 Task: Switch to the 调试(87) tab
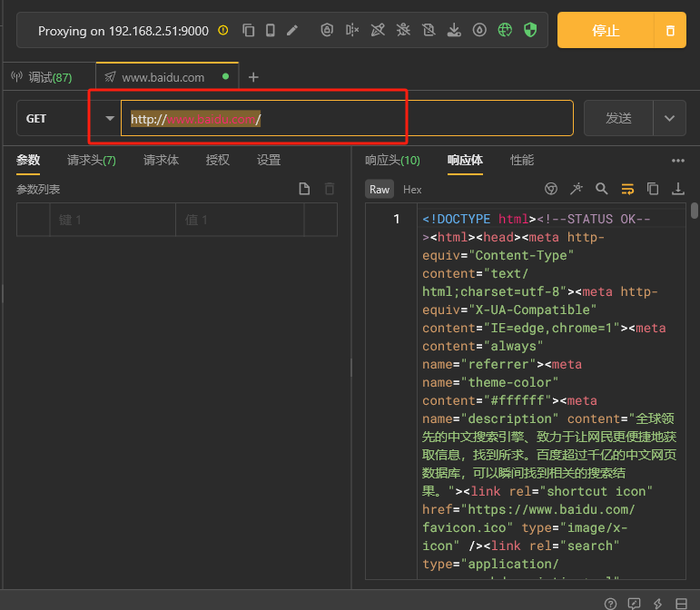pos(49,78)
